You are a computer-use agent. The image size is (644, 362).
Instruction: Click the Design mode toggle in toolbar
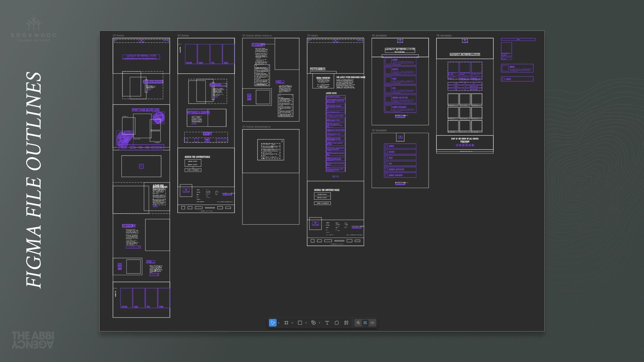(x=365, y=323)
